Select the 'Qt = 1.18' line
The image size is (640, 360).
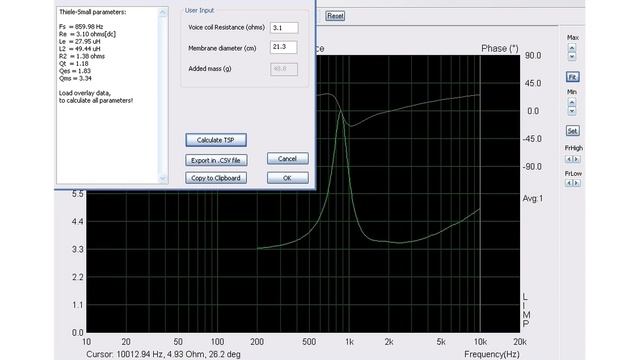tap(73, 63)
